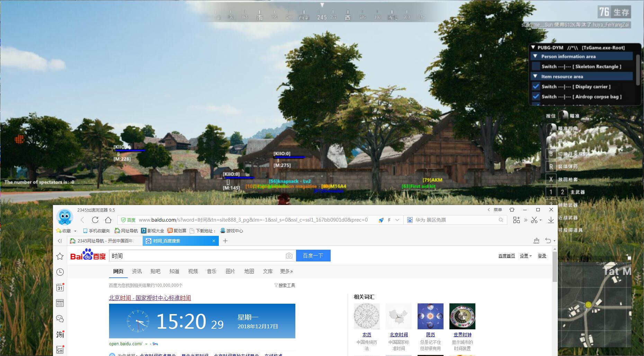Open the calendar icon in browser sidebar
Screen dimensions: 644x356
coord(60,287)
